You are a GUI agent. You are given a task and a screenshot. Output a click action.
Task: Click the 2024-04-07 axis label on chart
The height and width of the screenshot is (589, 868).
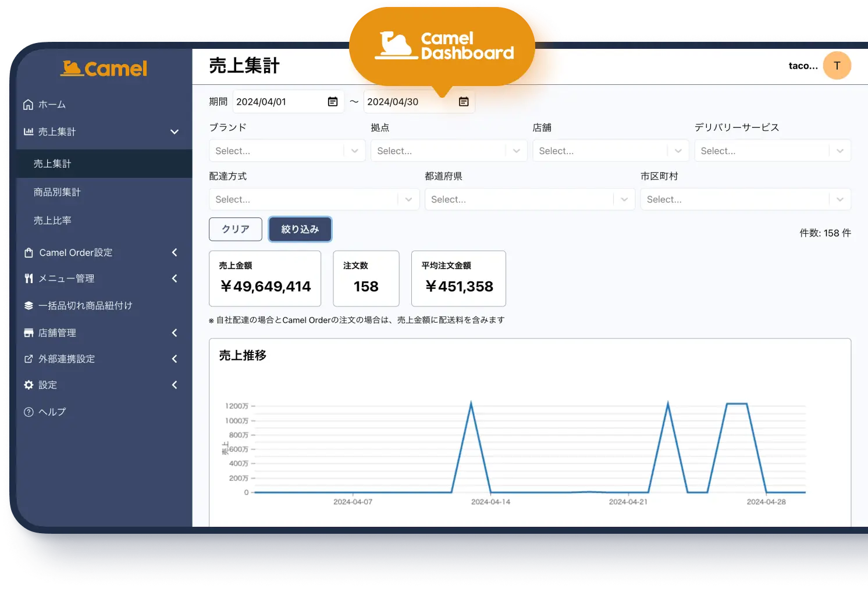coord(353,502)
